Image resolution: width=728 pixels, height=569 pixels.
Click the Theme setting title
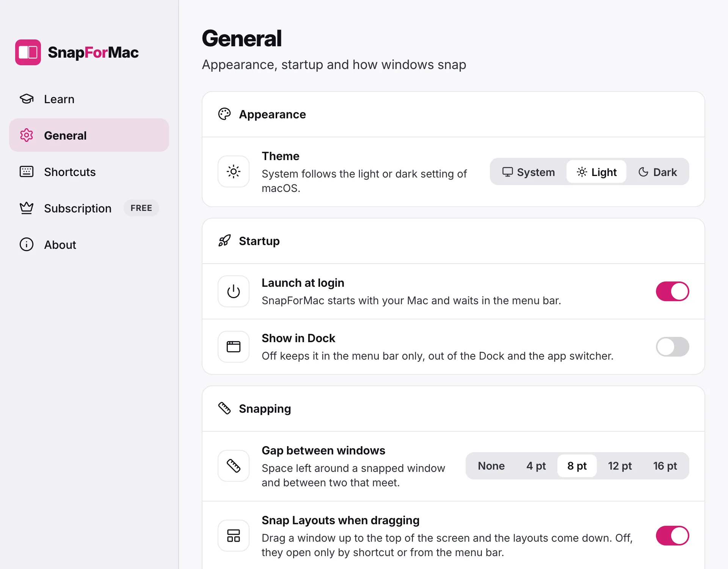click(x=281, y=156)
